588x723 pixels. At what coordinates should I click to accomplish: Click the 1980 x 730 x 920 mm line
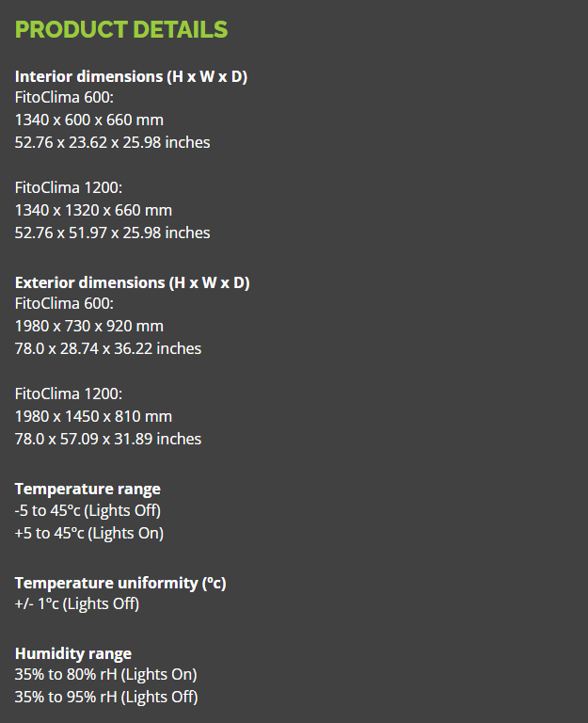pyautogui.click(x=89, y=326)
